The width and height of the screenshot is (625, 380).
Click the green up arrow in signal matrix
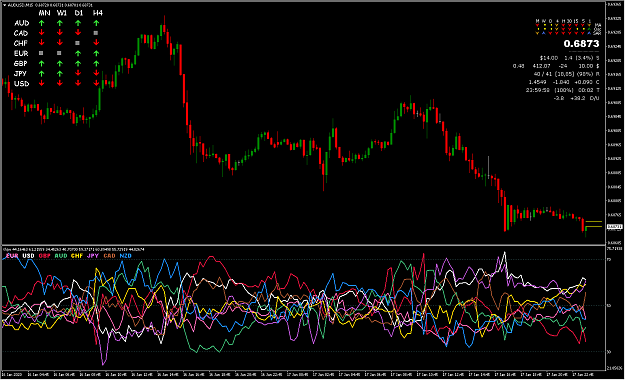coord(590,29)
